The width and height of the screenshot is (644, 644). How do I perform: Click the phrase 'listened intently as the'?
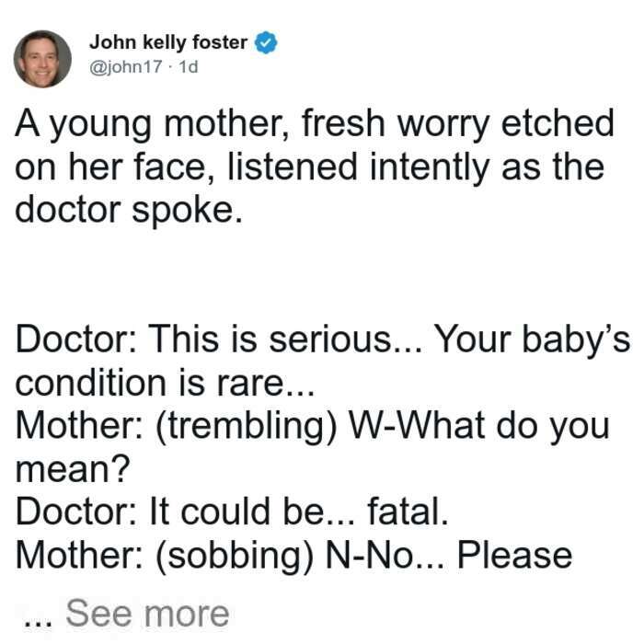click(x=416, y=167)
